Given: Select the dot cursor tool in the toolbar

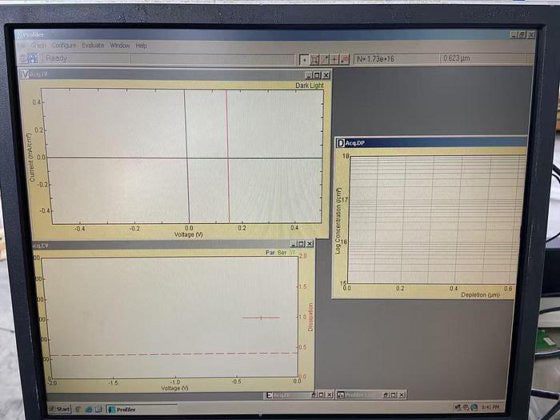Looking at the screenshot, I should 304,60.
